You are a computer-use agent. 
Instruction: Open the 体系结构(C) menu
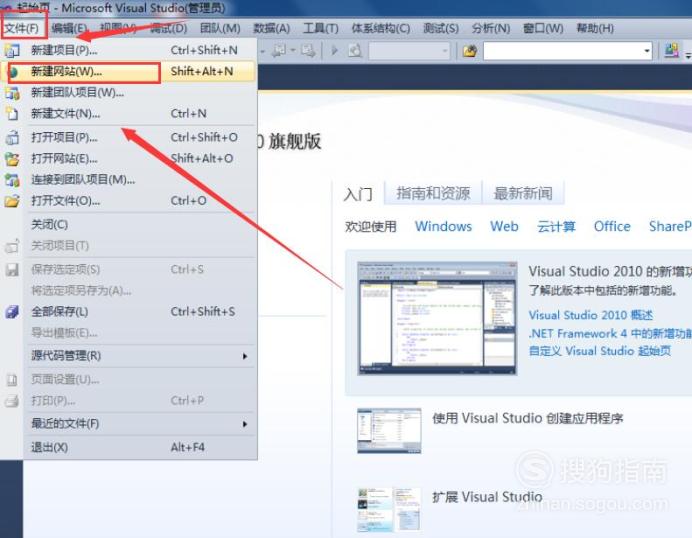[380, 28]
